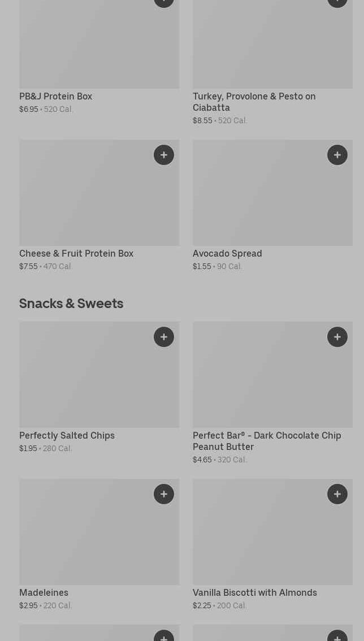
Task: Open Avocado Spread product link
Action: 227,254
